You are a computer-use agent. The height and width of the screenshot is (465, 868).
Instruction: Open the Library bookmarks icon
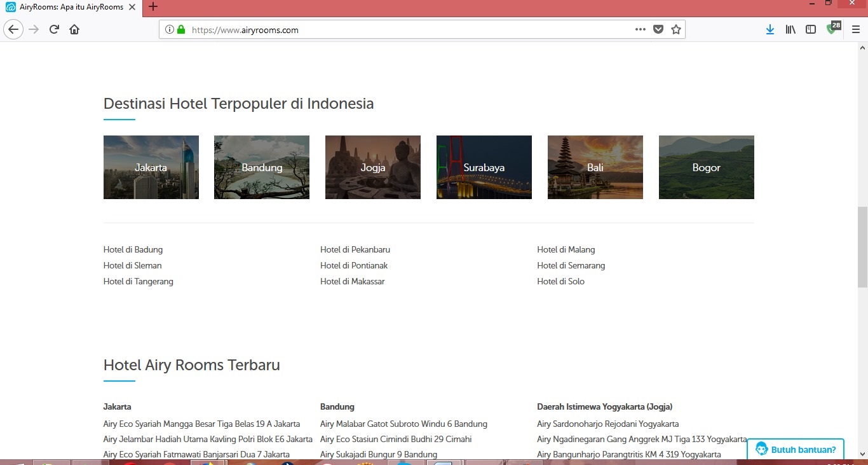click(790, 29)
